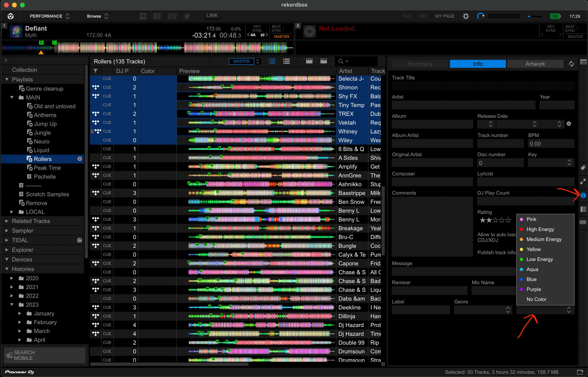Expand the 2020 history folder
This screenshot has height=377, width=588.
pos(12,278)
